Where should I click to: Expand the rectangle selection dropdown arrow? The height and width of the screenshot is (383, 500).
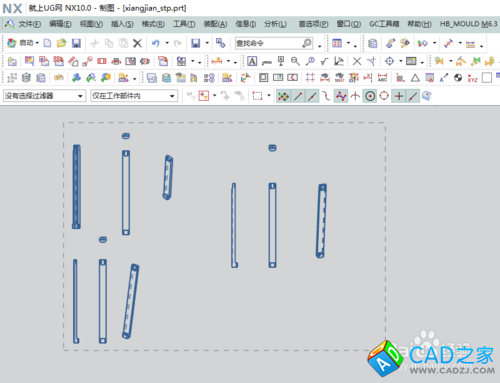pyautogui.click(x=269, y=96)
